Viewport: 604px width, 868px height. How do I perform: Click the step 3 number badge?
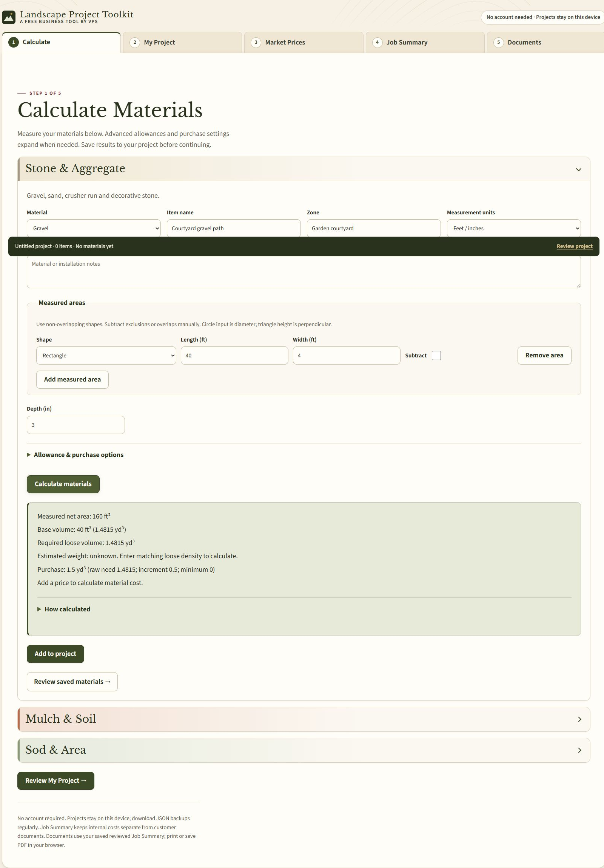pyautogui.click(x=256, y=42)
